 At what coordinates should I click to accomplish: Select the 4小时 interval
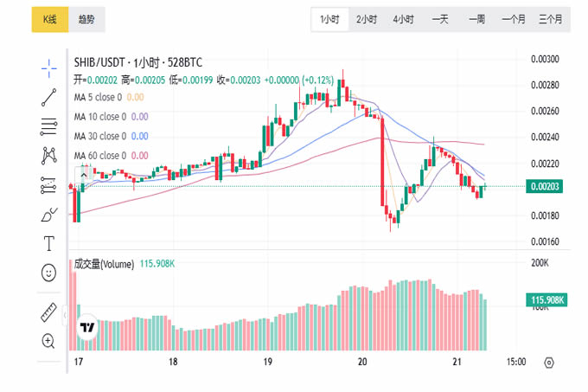(x=403, y=20)
